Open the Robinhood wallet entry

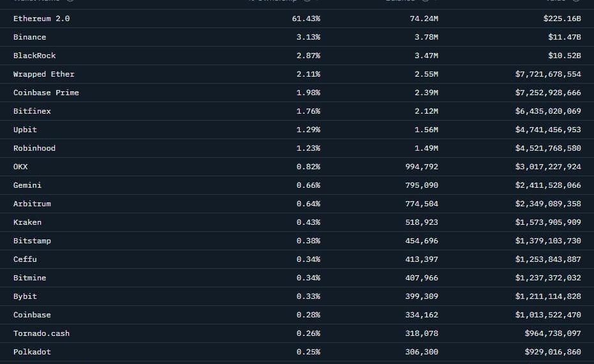click(34, 148)
